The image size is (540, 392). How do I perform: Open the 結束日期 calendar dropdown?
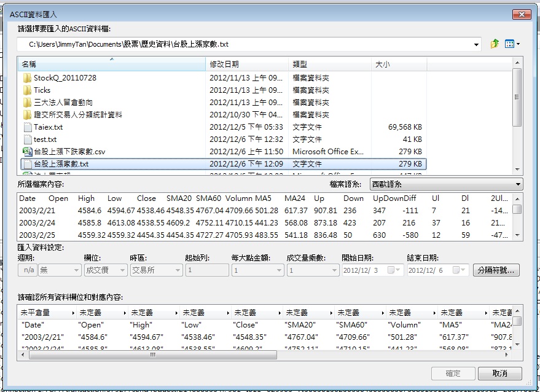coord(459,270)
